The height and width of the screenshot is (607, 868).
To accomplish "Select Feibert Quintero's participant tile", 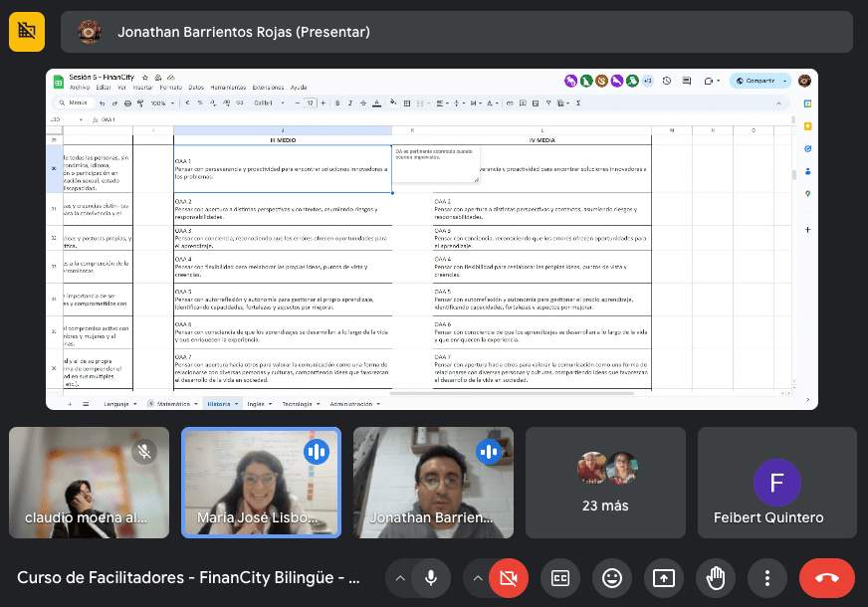I will [x=777, y=483].
